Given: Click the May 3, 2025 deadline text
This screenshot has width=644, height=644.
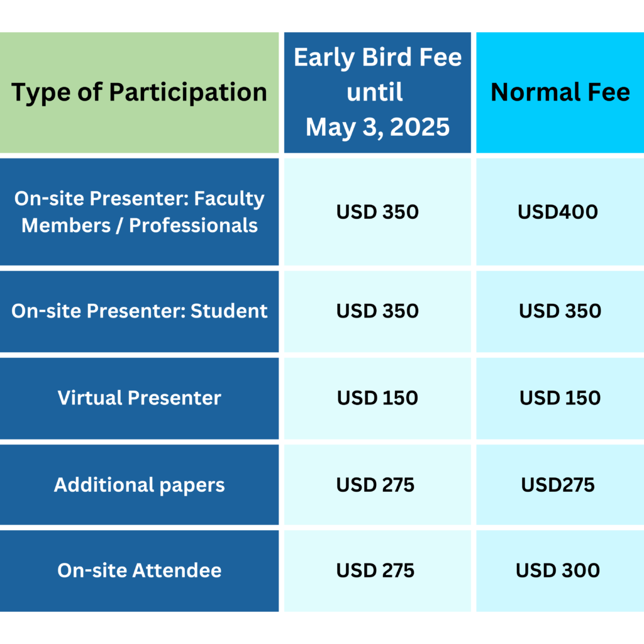Looking at the screenshot, I should coord(377,127).
